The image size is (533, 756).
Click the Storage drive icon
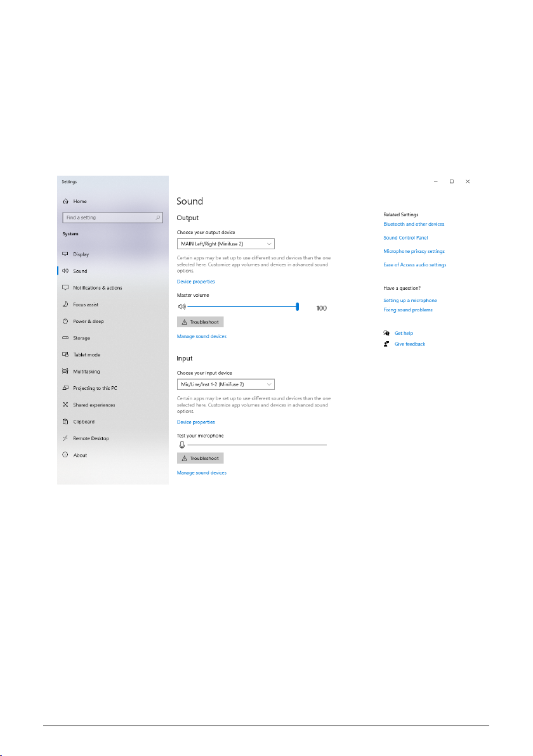click(x=65, y=338)
